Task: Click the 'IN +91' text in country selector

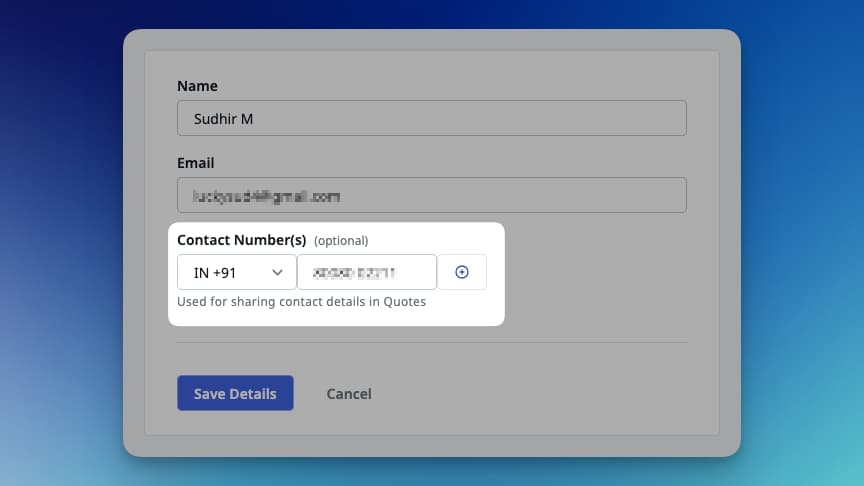Action: tap(215, 272)
